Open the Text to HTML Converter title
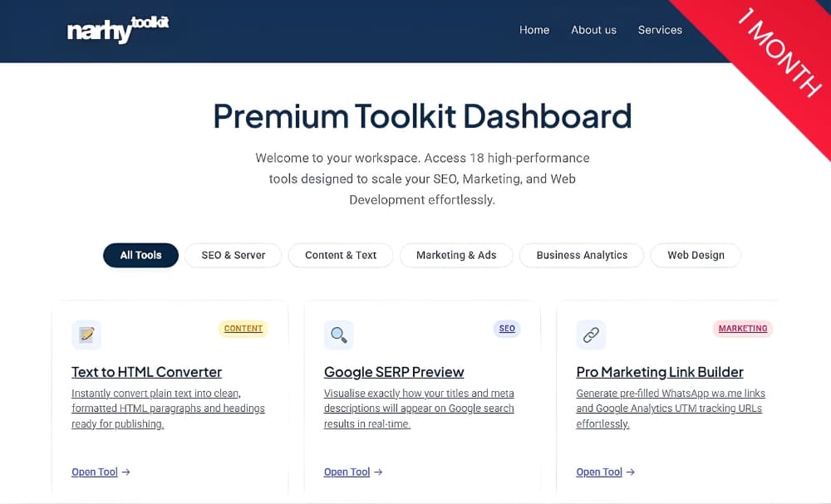Image resolution: width=831 pixels, height=504 pixels. click(147, 372)
